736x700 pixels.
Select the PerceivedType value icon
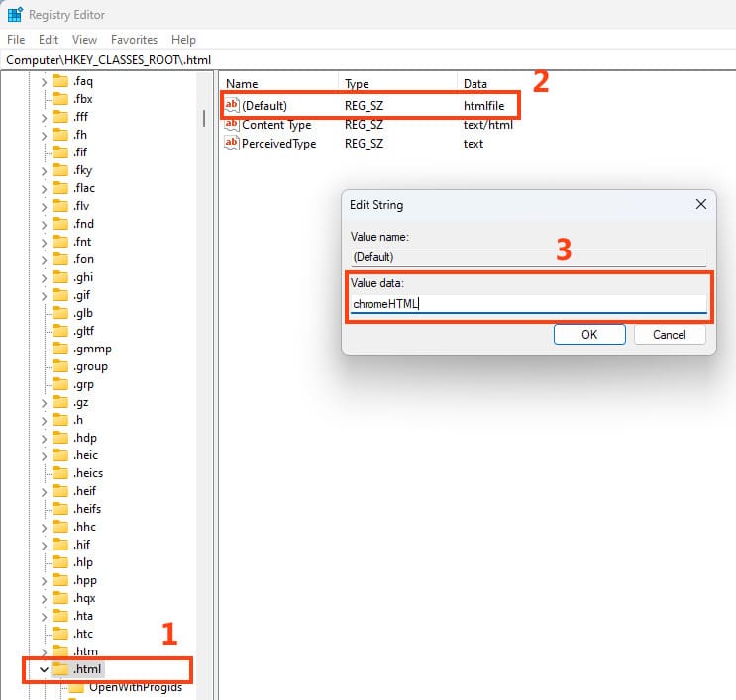[232, 144]
